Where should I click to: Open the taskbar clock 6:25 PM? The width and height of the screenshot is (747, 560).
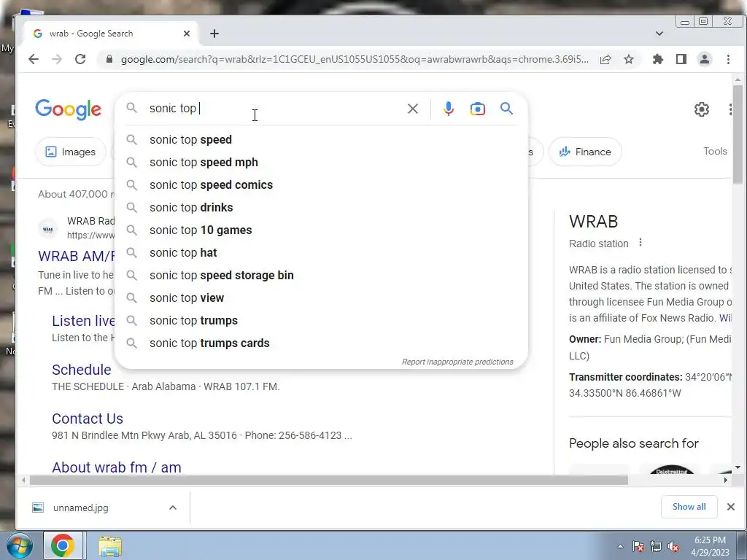pos(711,546)
